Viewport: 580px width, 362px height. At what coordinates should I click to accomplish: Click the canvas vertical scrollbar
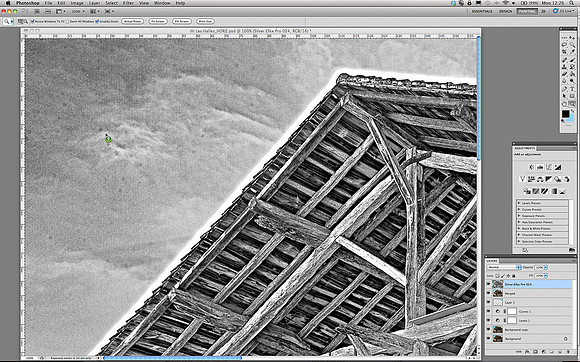(x=479, y=98)
